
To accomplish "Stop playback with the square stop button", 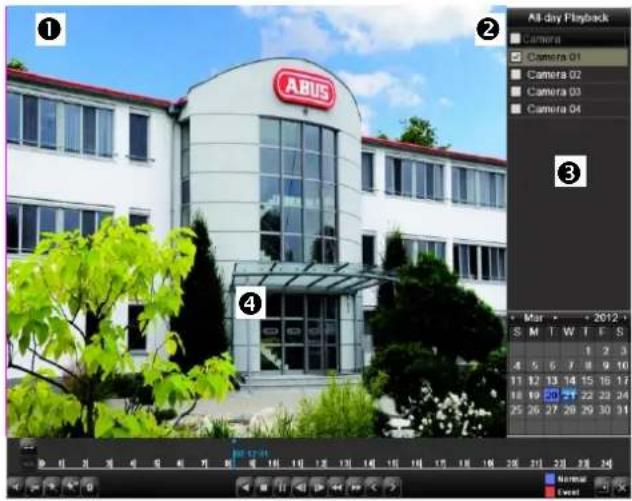I will coord(263,487).
